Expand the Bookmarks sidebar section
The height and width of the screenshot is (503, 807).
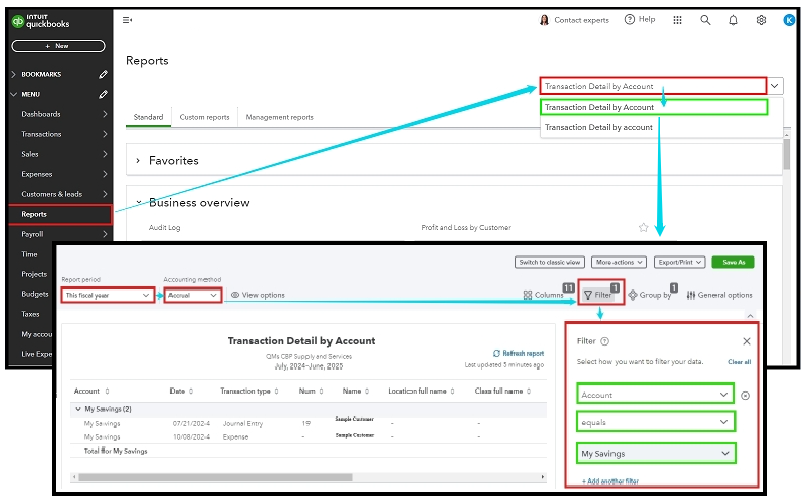[x=14, y=75]
